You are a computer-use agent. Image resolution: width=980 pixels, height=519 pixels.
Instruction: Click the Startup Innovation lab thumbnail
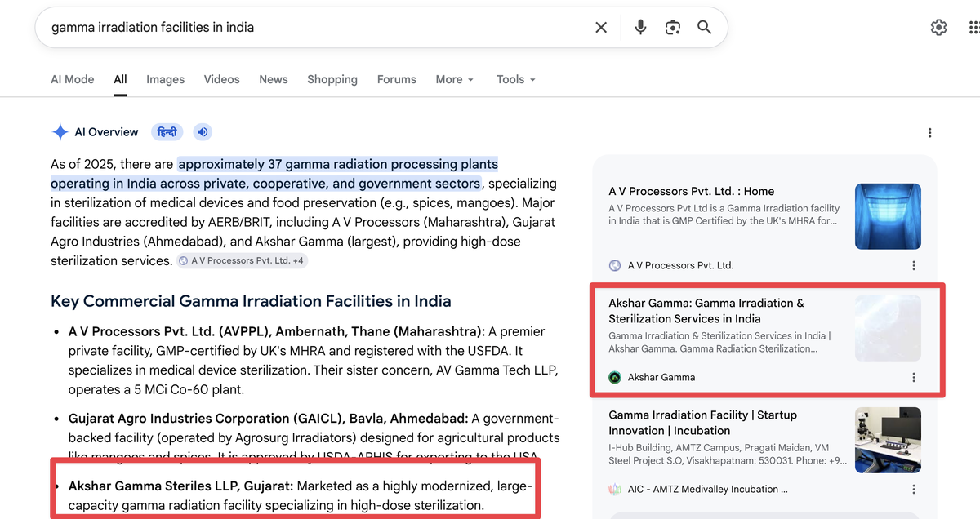coord(888,440)
